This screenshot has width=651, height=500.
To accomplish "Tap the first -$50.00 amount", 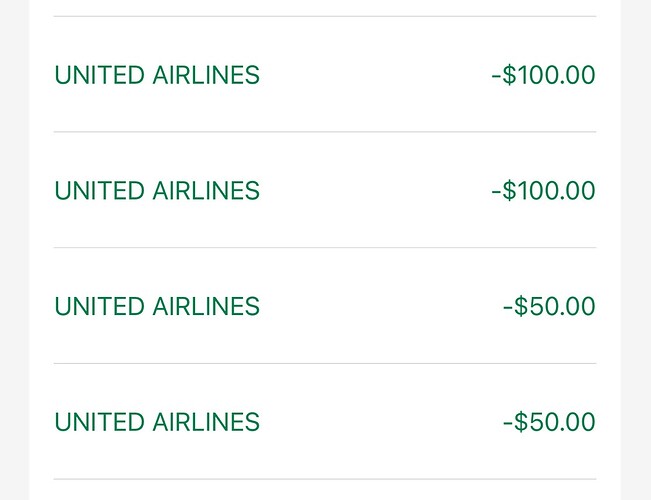I will [x=549, y=306].
